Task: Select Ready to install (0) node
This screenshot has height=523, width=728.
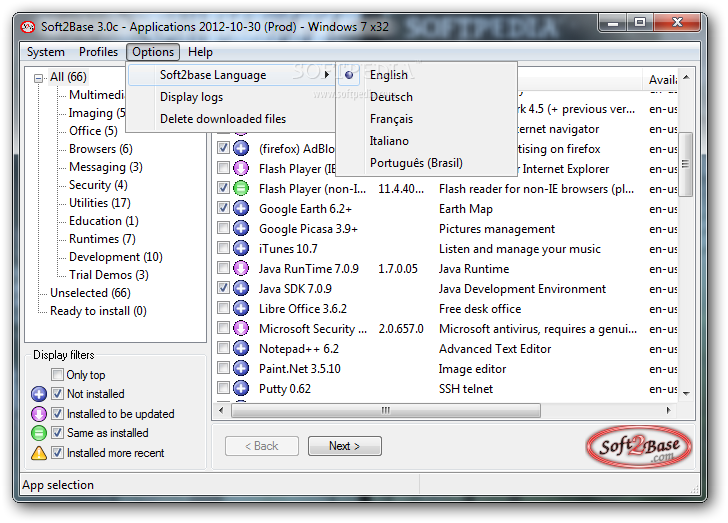Action: [98, 311]
